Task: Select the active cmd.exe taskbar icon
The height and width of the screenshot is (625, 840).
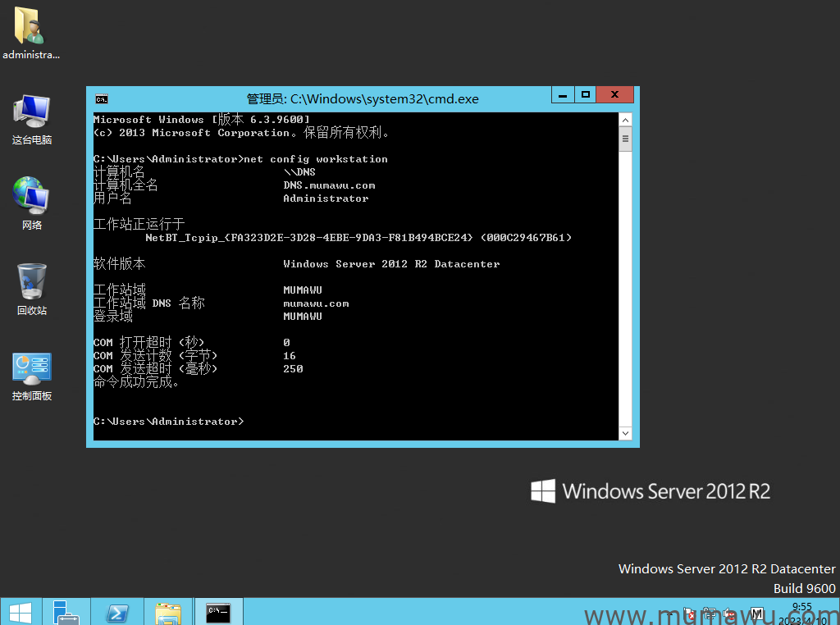Action: (218, 613)
